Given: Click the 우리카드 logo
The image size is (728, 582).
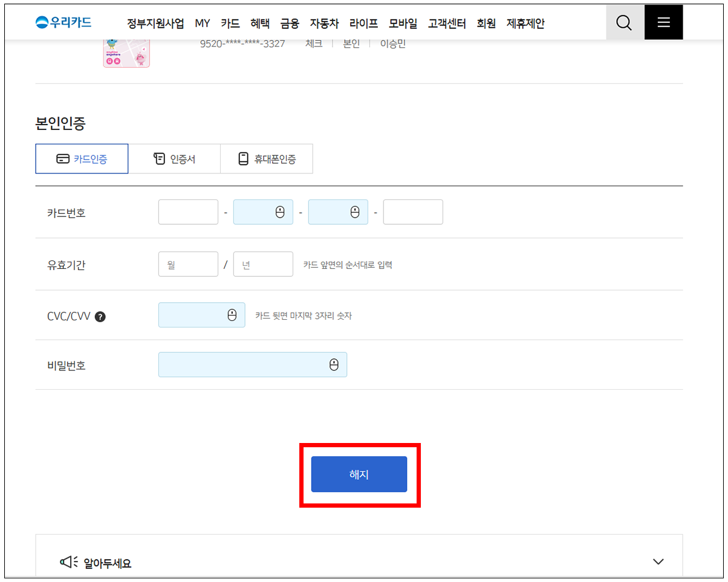Looking at the screenshot, I should (x=64, y=22).
